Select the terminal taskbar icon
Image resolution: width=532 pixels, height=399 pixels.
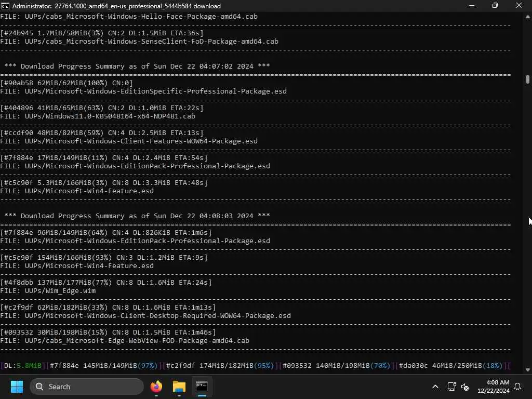click(x=202, y=387)
